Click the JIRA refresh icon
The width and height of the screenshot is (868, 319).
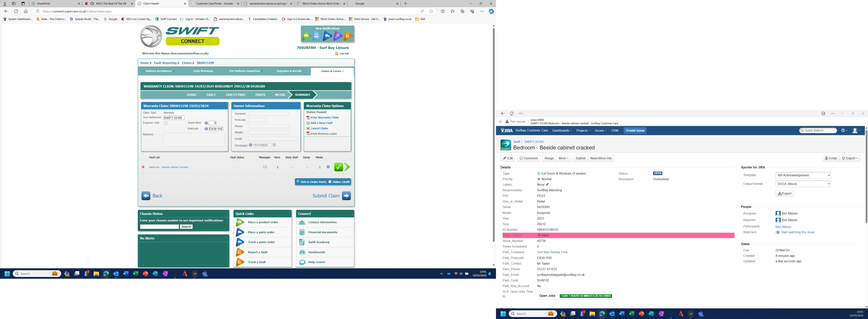click(511, 114)
